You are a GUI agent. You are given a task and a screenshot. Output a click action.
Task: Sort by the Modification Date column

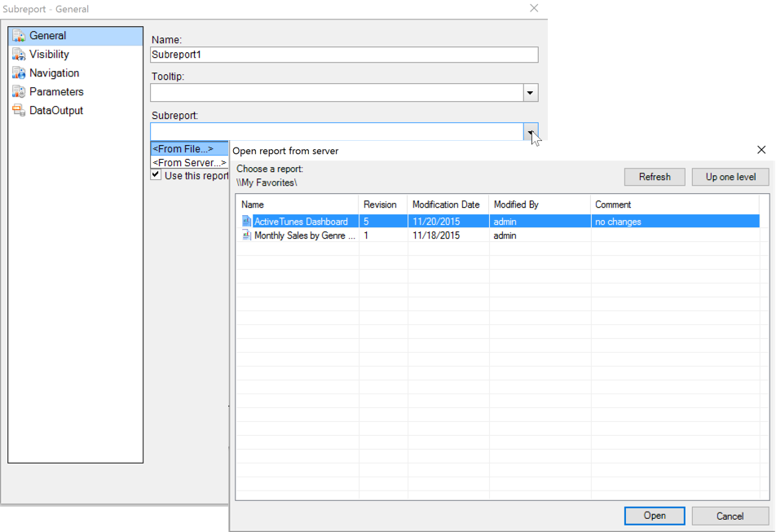(448, 204)
